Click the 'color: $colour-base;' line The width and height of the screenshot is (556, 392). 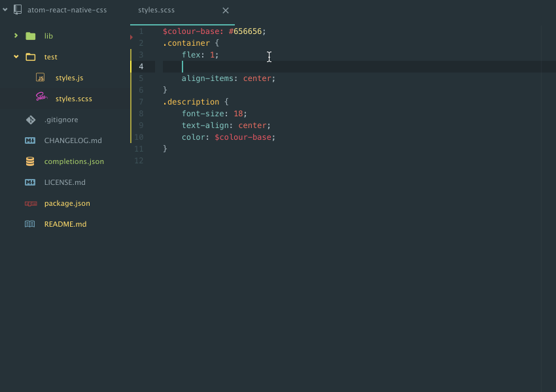[229, 137]
